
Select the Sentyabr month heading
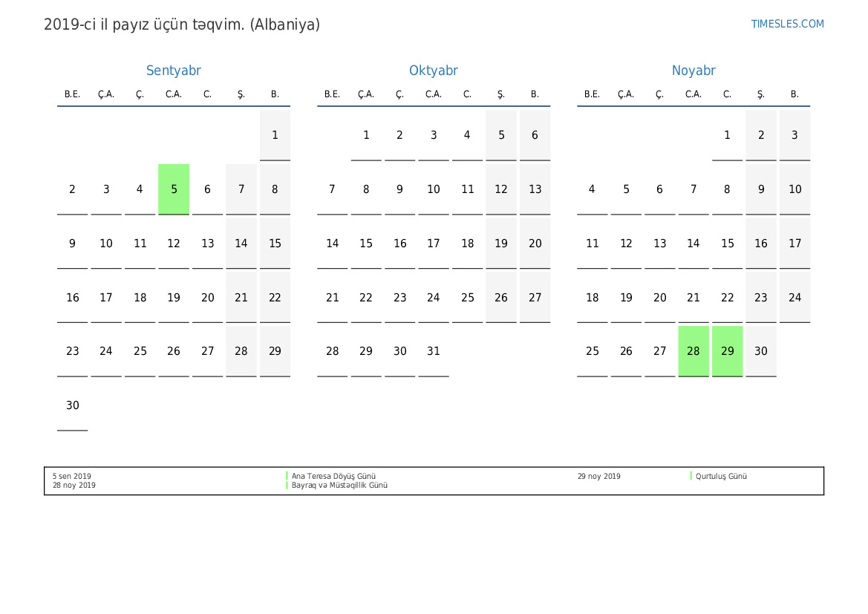(x=173, y=71)
